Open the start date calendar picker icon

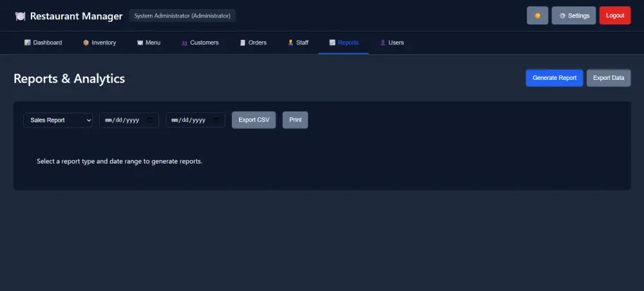point(150,120)
